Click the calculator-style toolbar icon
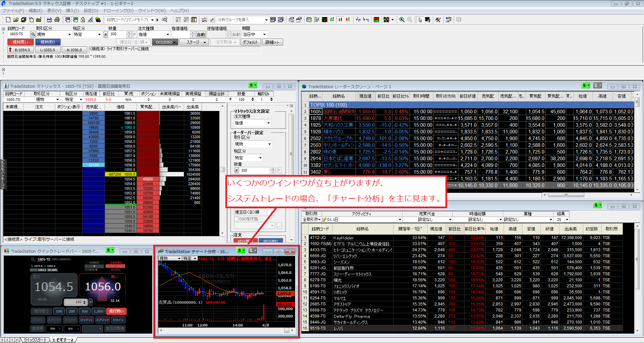The height and width of the screenshot is (343, 644). [194, 19]
